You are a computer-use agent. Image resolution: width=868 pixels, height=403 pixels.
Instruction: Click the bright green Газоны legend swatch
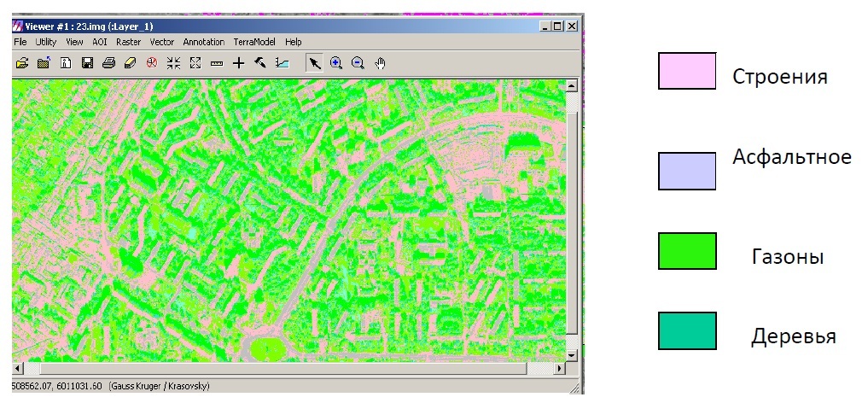(x=686, y=251)
